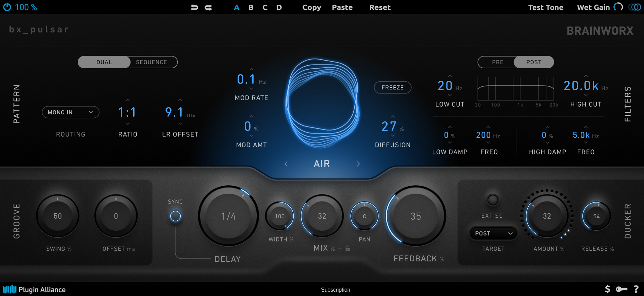Decrease HIGH CUT with down chevron
644x296 pixels.
[x=586, y=95]
